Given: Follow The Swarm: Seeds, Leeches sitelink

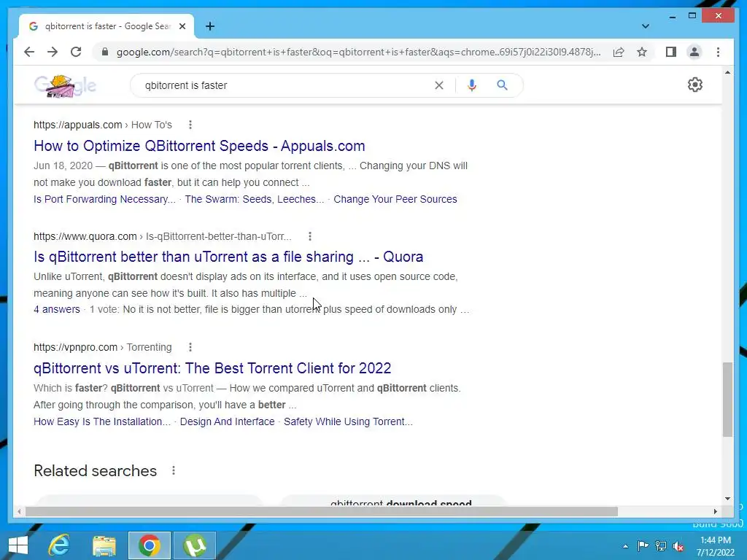Looking at the screenshot, I should 255,199.
